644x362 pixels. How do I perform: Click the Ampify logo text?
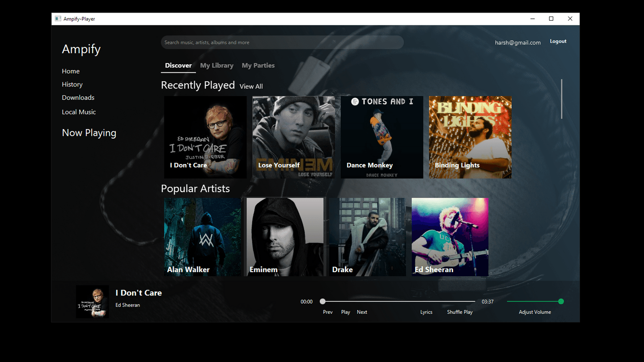pyautogui.click(x=81, y=49)
